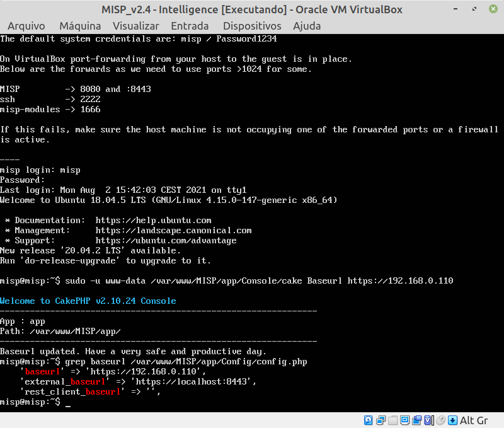
Task: Click the 'misp login: misp' line
Action: point(40,170)
